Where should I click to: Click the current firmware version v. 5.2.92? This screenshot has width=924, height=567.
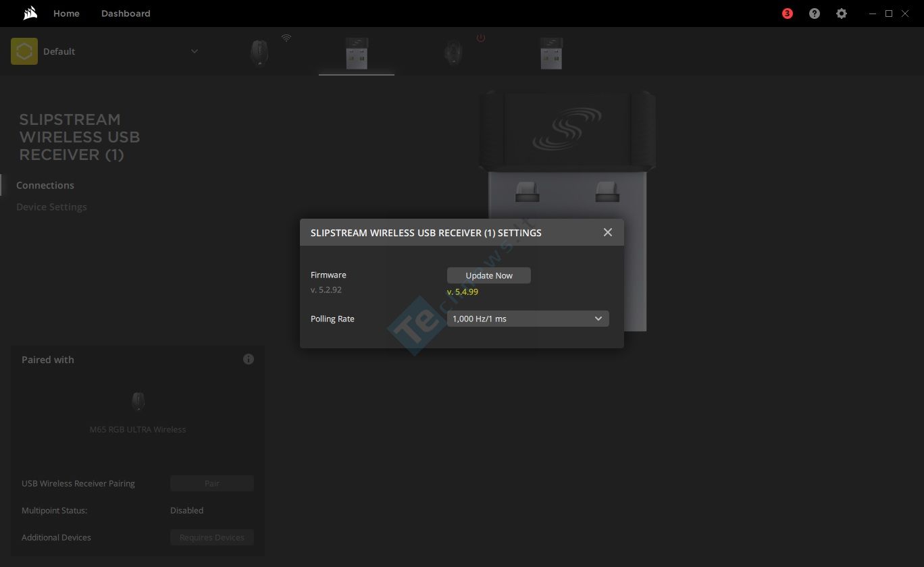[x=326, y=290]
